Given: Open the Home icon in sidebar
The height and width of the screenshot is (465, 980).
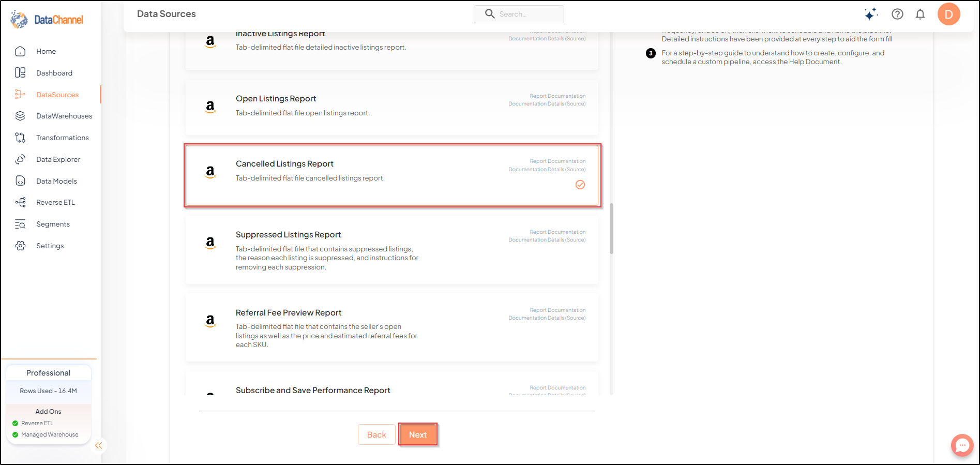Looking at the screenshot, I should tap(20, 51).
